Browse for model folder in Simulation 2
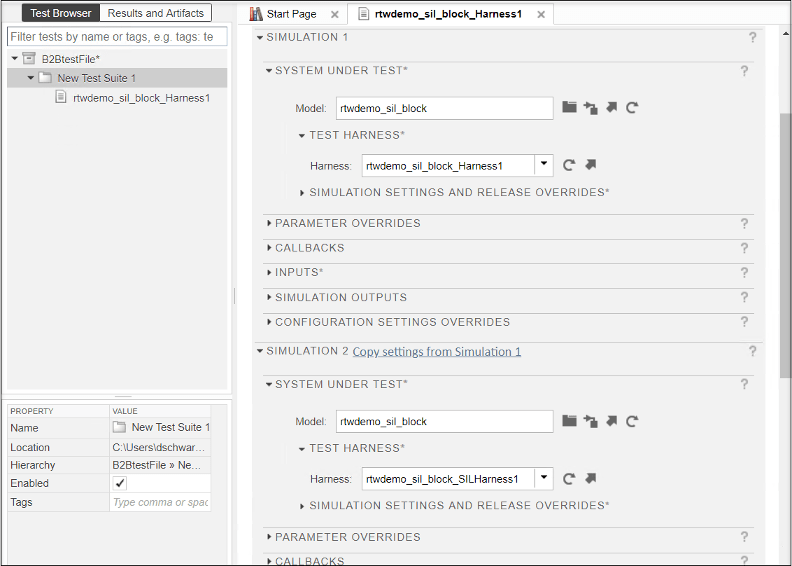This screenshot has height=566, width=792. click(569, 421)
